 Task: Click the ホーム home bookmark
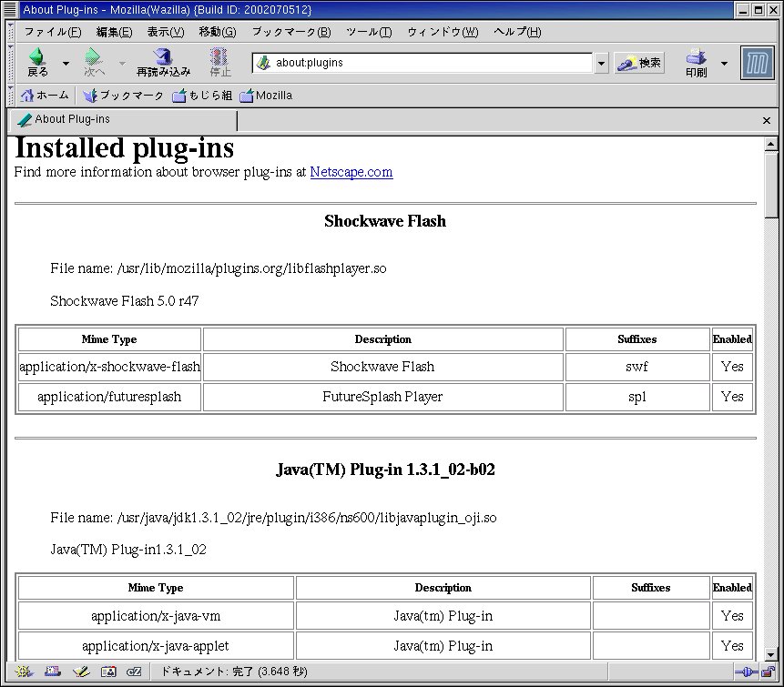[x=45, y=96]
